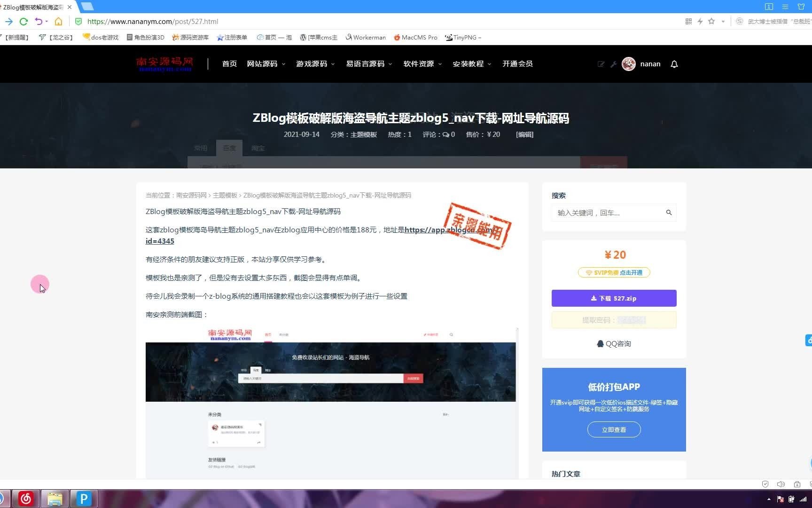812x508 pixels.
Task: Click the blue floating side widget icon
Action: [x=809, y=340]
